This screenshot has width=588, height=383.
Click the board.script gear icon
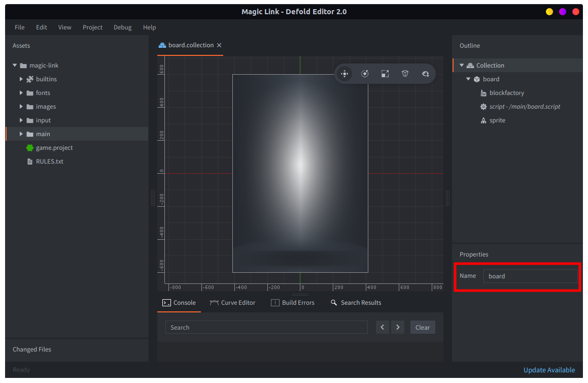tap(483, 107)
